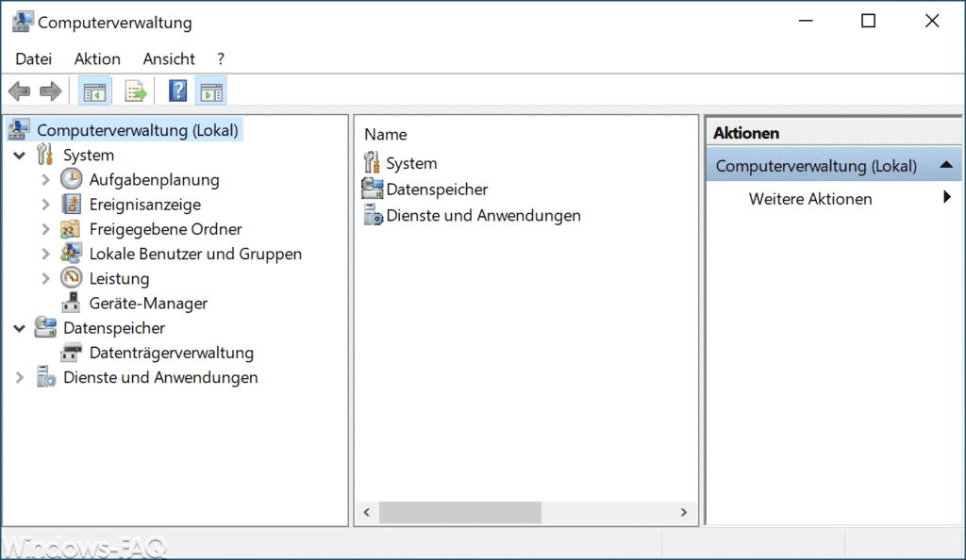This screenshot has height=560, width=966.
Task: Select the Datenträgerverwaltung tree label
Action: [x=172, y=353]
